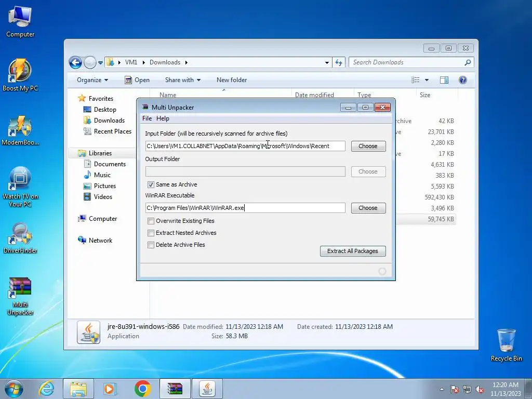
Task: Click the WinRAR Executable path field
Action: click(245, 208)
